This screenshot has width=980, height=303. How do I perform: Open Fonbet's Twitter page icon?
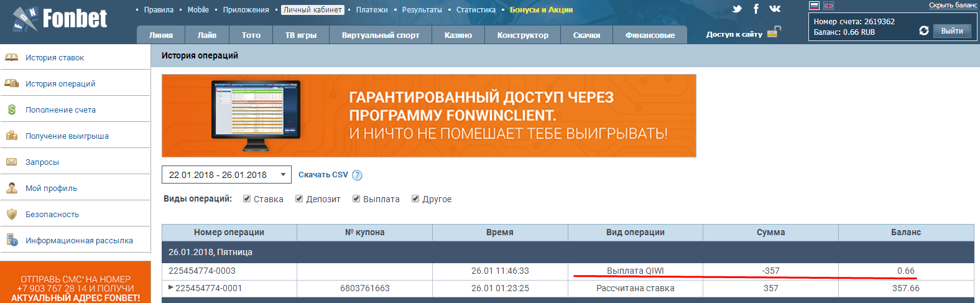[737, 9]
